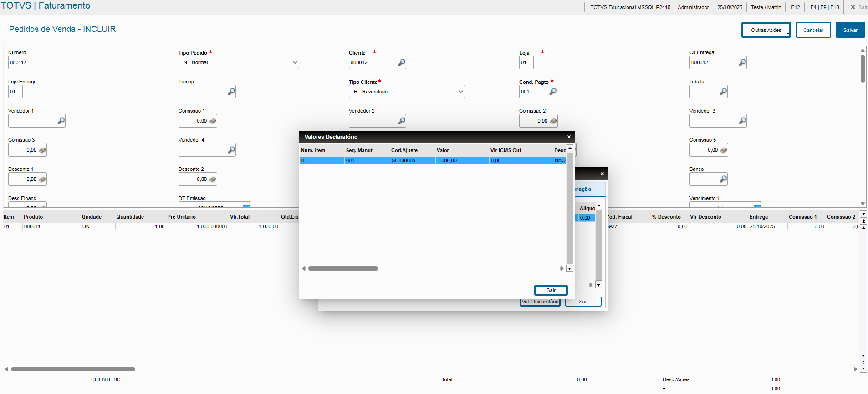Image resolution: width=868 pixels, height=394 pixels.
Task: Click F12 in the top bar
Action: tap(795, 7)
